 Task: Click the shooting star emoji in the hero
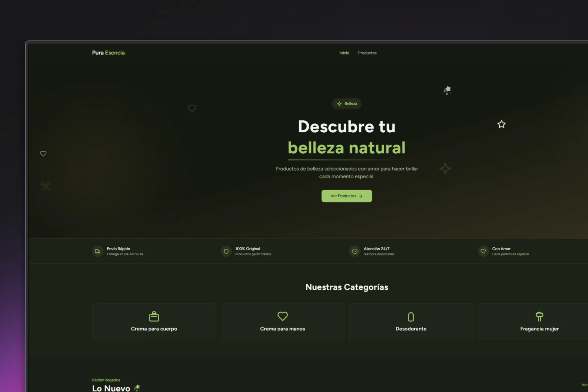447,90
